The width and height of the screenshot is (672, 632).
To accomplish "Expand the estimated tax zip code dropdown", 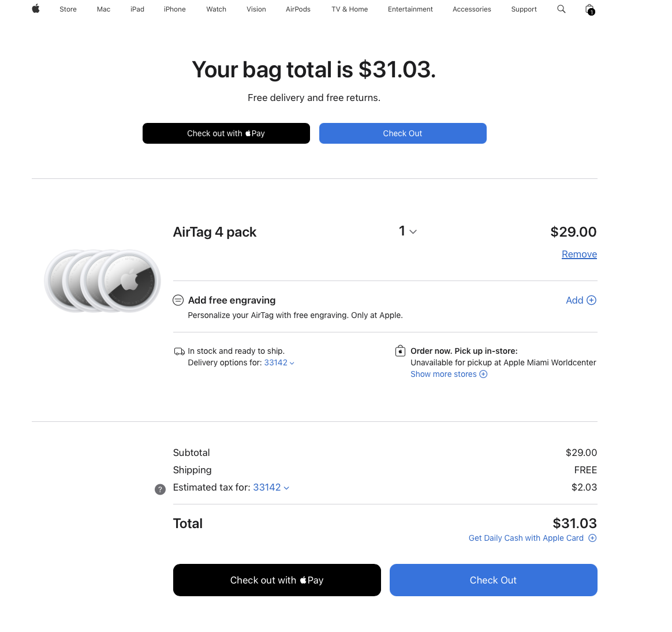I will tap(271, 487).
